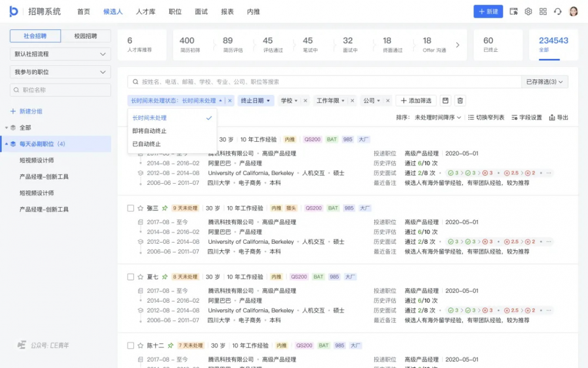Select the checkbox for 陈十二

[131, 346]
